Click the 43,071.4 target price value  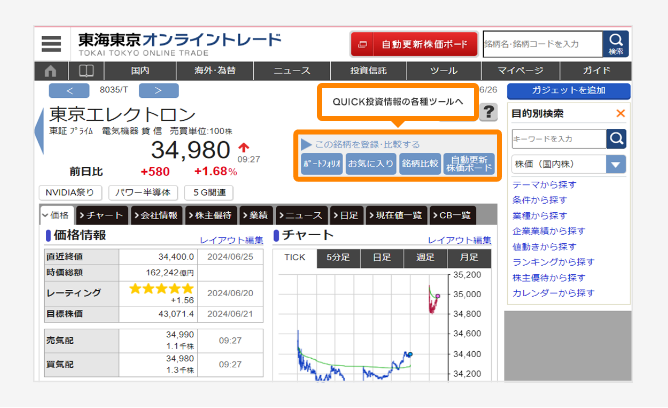tap(176, 314)
